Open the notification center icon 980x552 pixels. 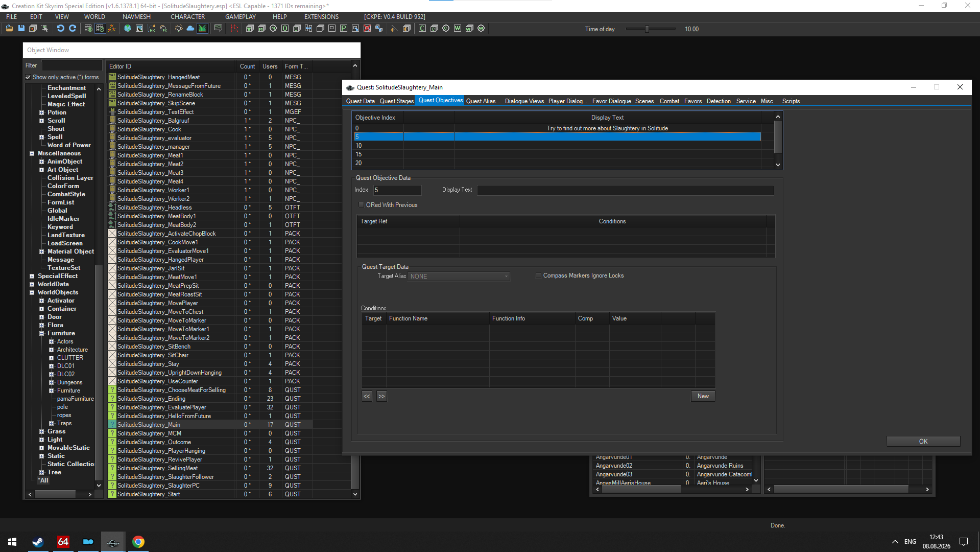coord(964,542)
